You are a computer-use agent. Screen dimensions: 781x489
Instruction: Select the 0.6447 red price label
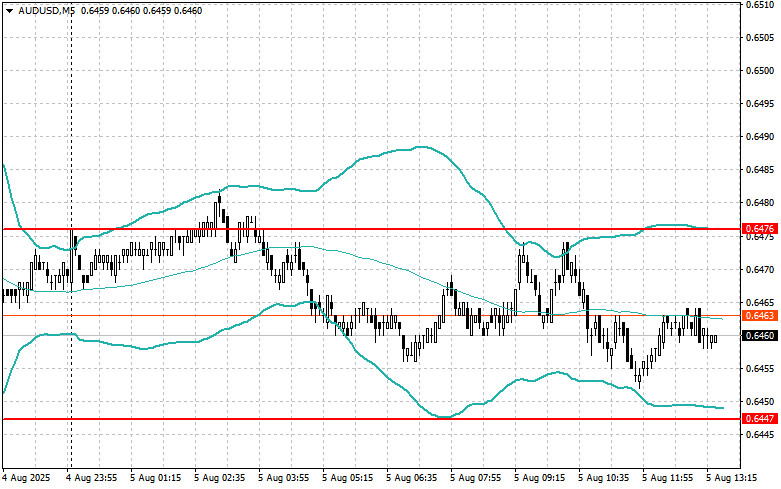click(x=760, y=419)
